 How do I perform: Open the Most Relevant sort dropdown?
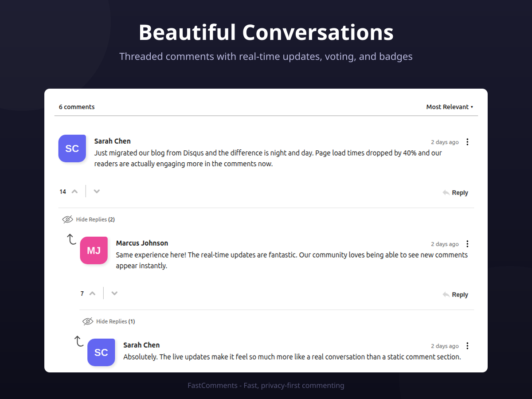point(450,107)
